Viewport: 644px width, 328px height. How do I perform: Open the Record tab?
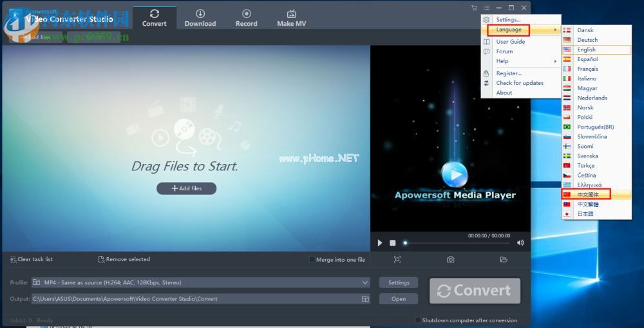pos(247,18)
